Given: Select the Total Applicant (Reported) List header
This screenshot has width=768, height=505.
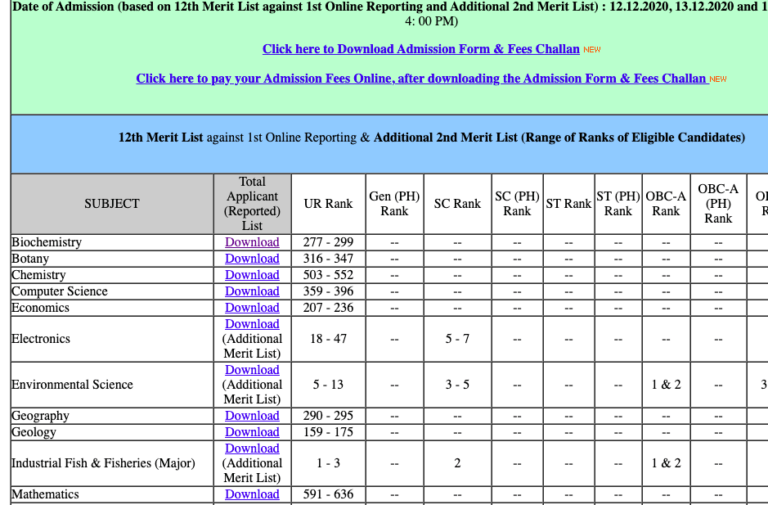Looking at the screenshot, I should pyautogui.click(x=252, y=204).
